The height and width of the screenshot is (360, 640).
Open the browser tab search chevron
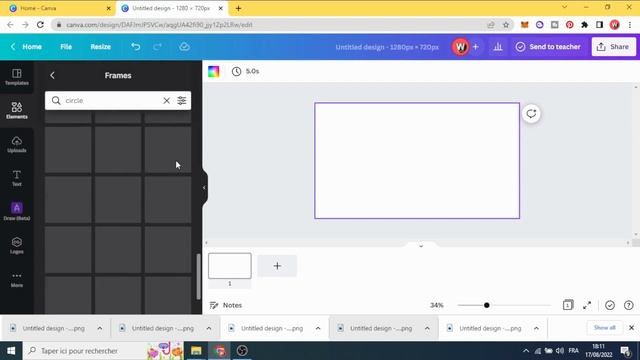click(564, 7)
